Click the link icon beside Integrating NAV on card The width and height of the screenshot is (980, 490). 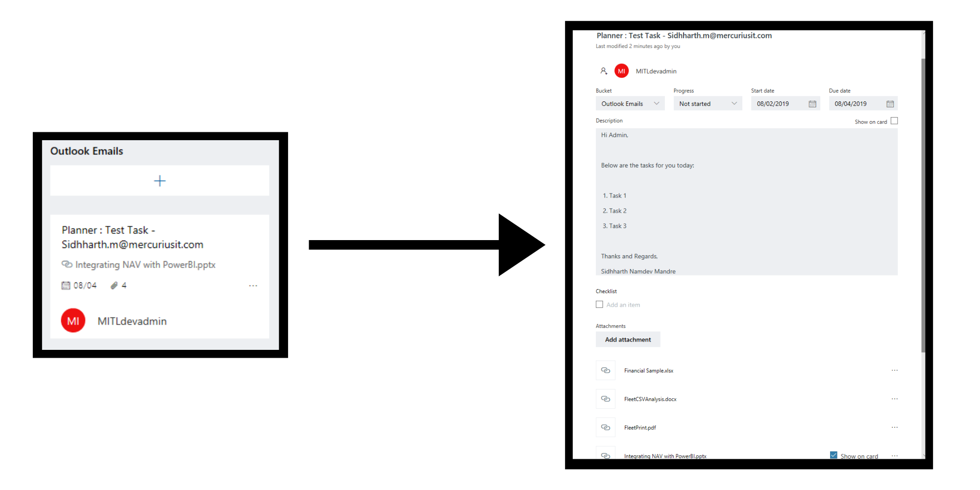[x=67, y=265]
